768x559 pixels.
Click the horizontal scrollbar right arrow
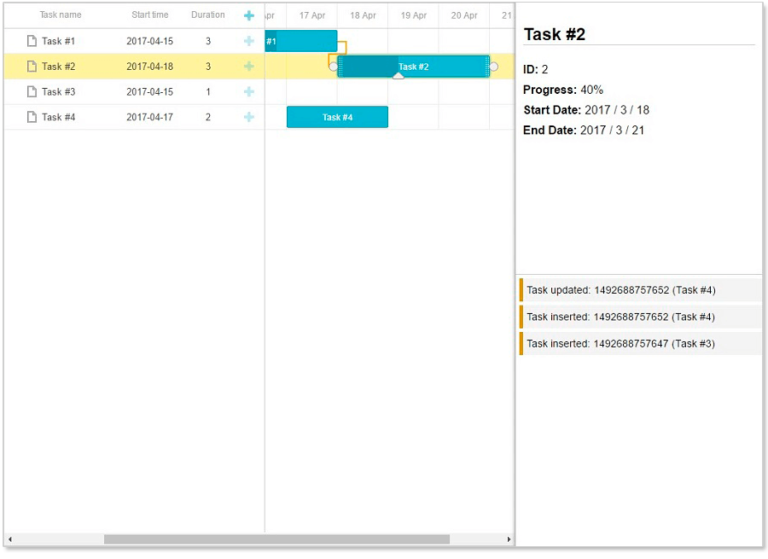tap(508, 539)
